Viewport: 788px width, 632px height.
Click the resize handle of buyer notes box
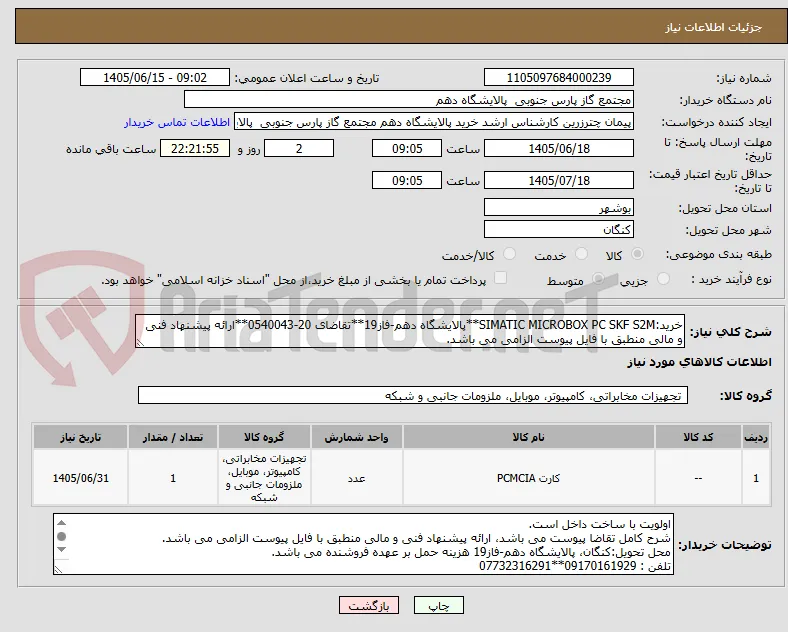click(x=58, y=570)
